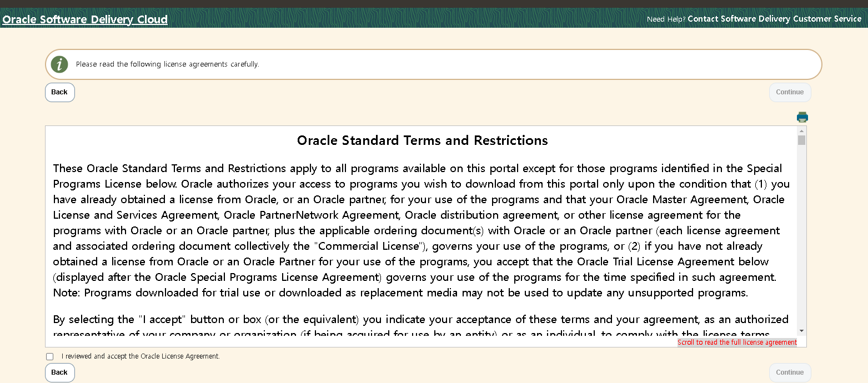Click the top Back button
Viewport: 868px width, 383px height.
(x=60, y=92)
